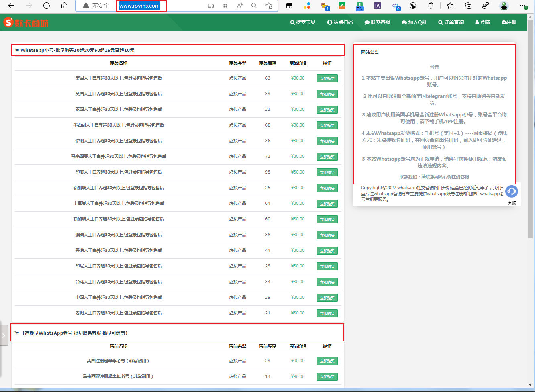535x392 pixels.
Task: Open the QR code generator icon in address bar
Action: (x=225, y=6)
